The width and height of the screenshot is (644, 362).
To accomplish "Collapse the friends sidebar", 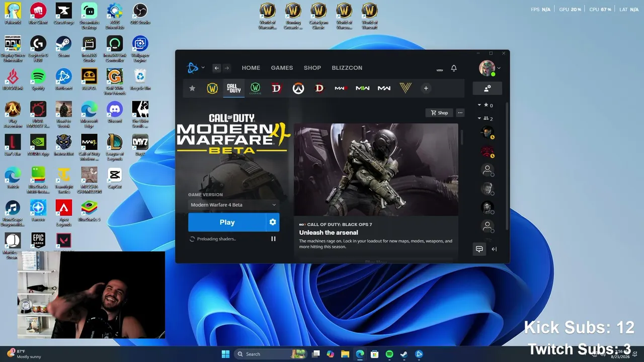I will [x=494, y=249].
